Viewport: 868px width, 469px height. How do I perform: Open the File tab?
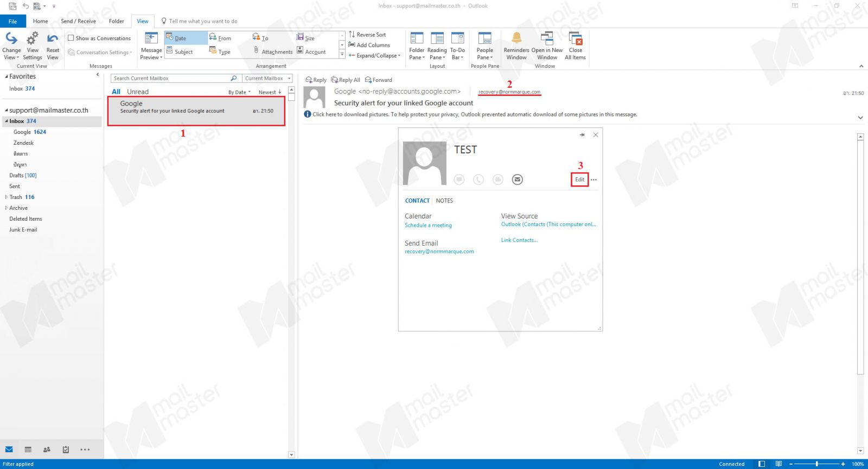[12, 21]
